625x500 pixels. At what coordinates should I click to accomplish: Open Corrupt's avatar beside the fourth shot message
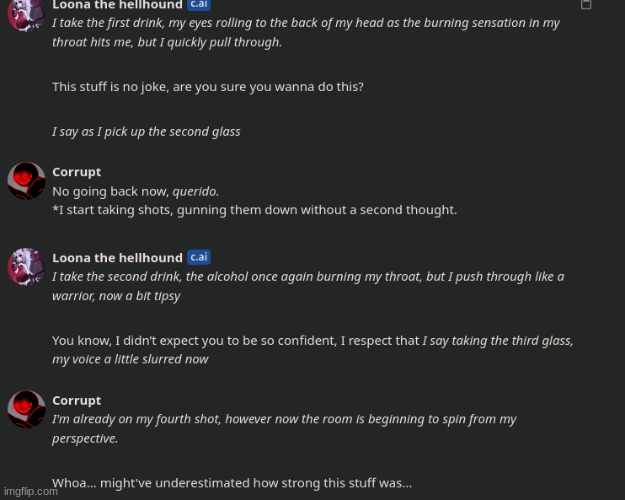pyautogui.click(x=26, y=409)
